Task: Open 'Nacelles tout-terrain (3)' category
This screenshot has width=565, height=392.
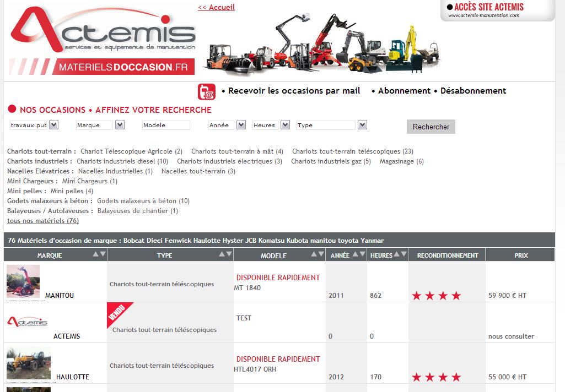Action: coord(198,171)
